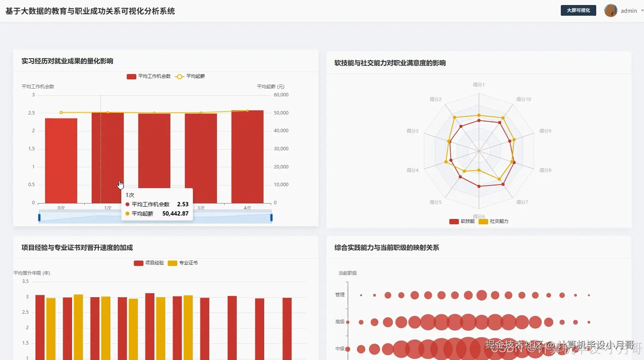This screenshot has height=360, width=644.
Task: Expand the admin account dropdown arrow
Action: 642,11
